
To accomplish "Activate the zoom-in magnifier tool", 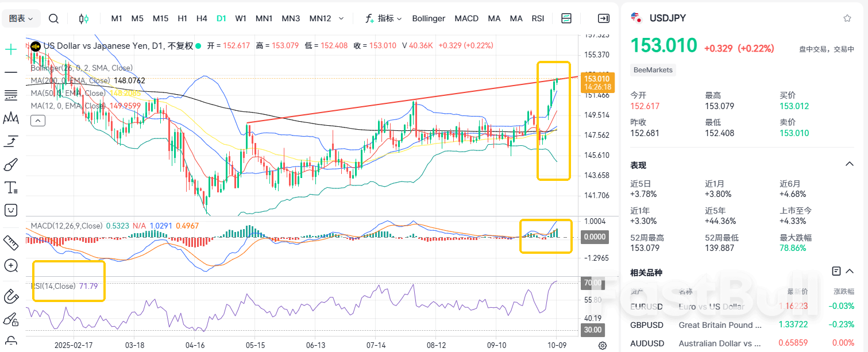I will 11,265.
